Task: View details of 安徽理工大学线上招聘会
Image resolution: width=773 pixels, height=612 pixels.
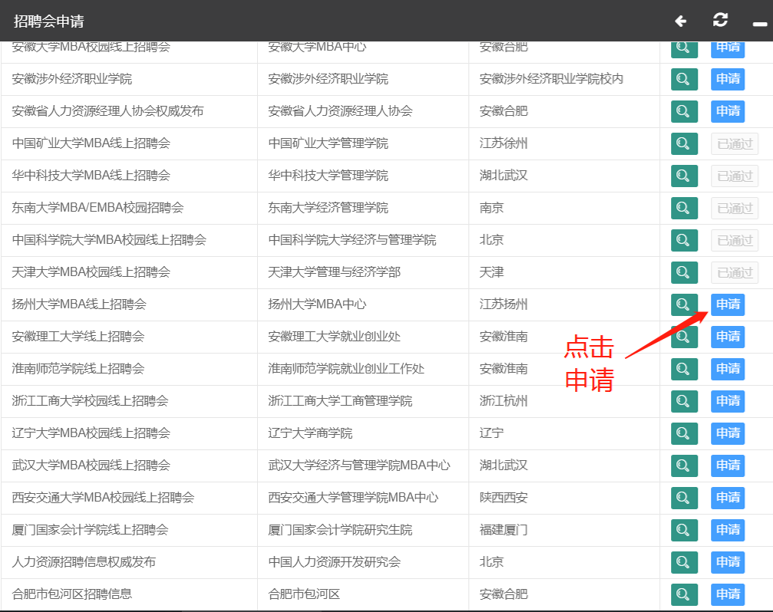Action: (x=684, y=337)
